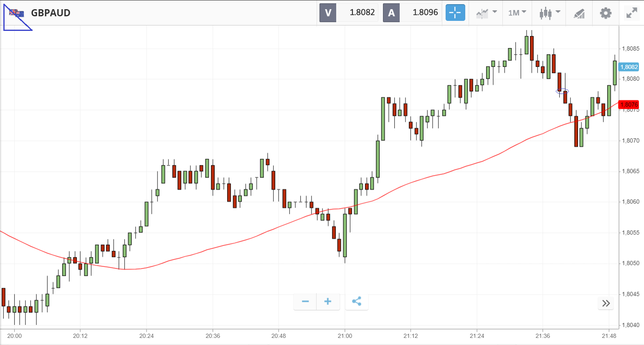The width and height of the screenshot is (644, 345).
Task: Click the red 1.8076 moving average label
Action: tap(629, 104)
